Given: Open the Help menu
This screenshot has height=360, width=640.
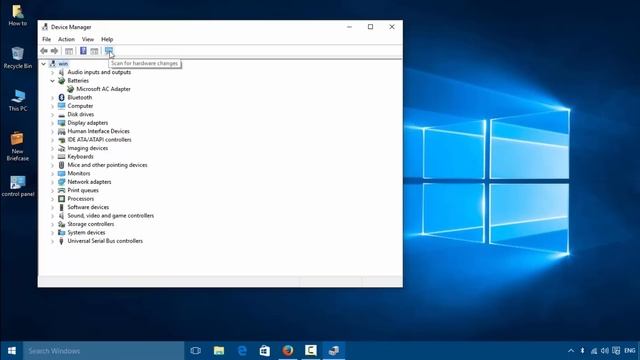Looking at the screenshot, I should coord(107,39).
